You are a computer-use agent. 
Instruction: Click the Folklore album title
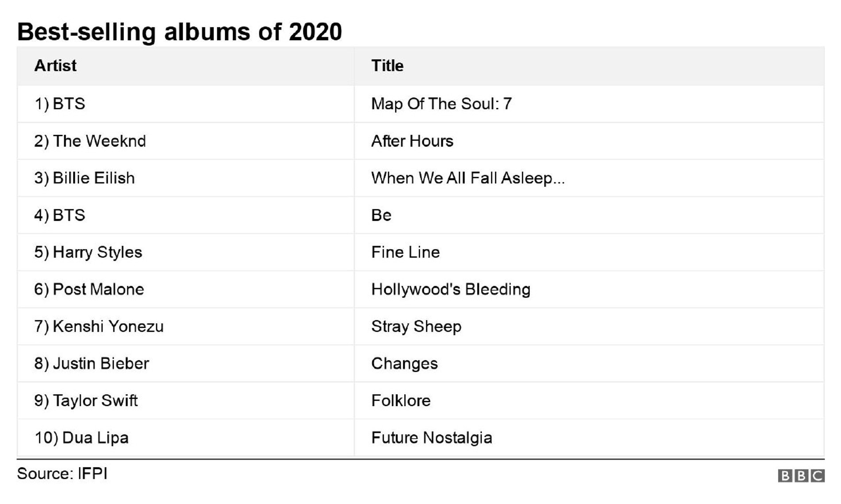[401, 401]
